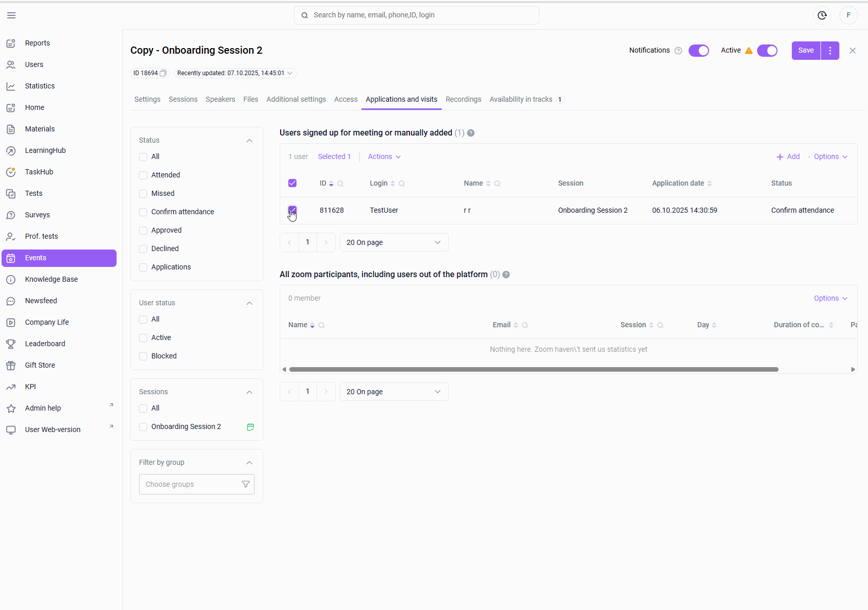The image size is (868, 610).
Task: Click the horizontal scrollbar in zoom participants table
Action: (533, 369)
